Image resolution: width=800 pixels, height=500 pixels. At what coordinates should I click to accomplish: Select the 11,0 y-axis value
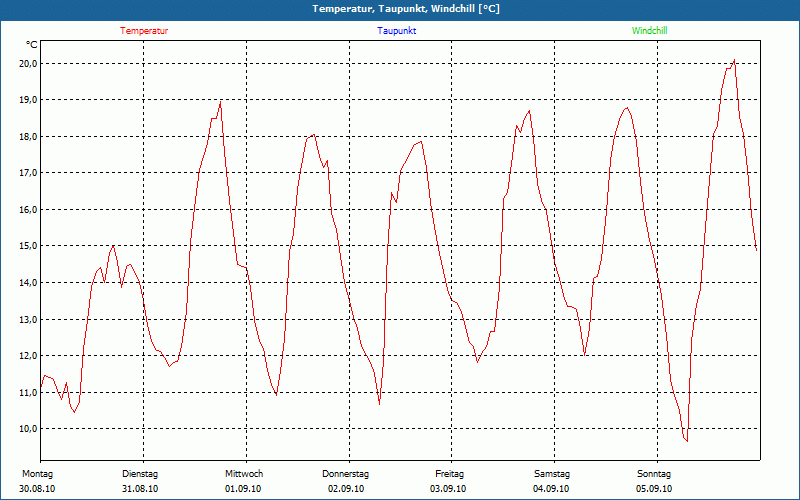(x=28, y=392)
